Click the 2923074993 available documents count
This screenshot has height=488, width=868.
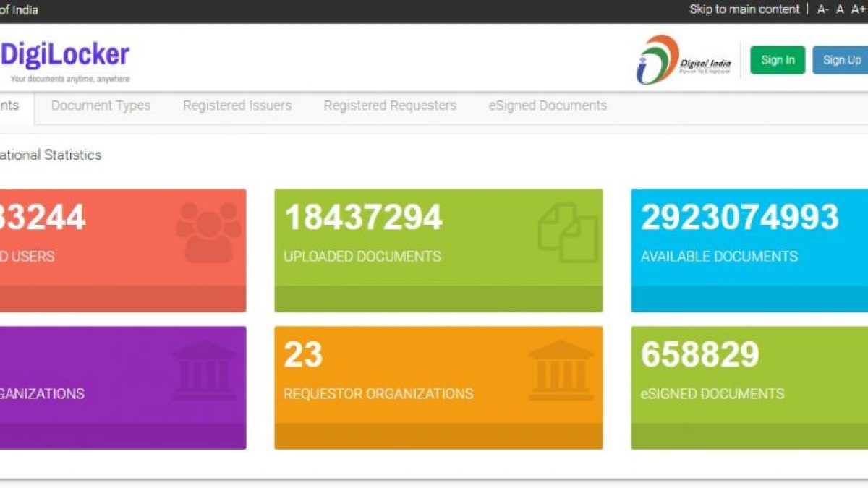pos(740,217)
